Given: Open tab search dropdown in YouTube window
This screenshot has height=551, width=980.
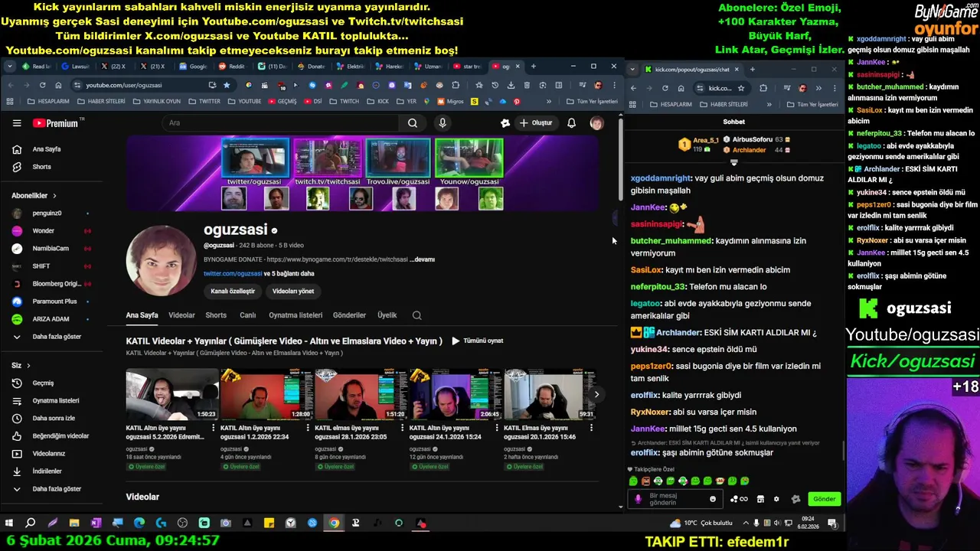Looking at the screenshot, I should pyautogui.click(x=9, y=67).
